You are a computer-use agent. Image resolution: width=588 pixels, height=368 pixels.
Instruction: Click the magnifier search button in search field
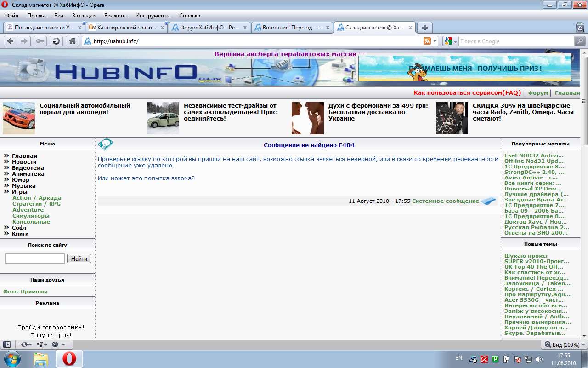coord(581,41)
